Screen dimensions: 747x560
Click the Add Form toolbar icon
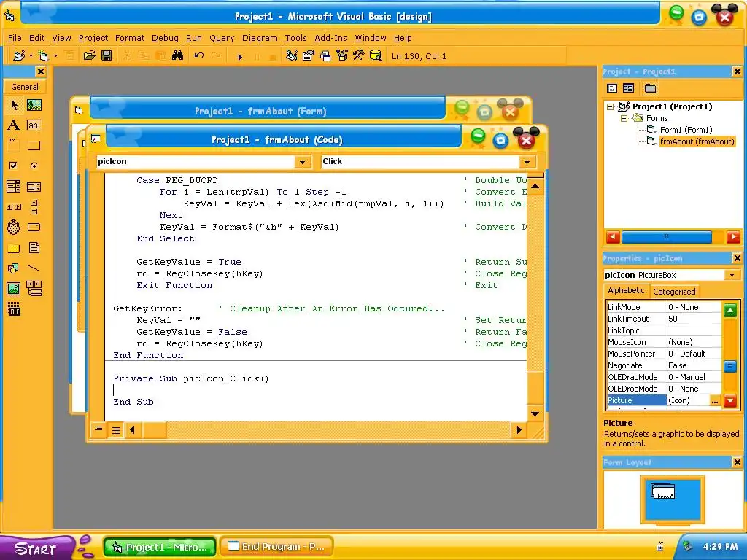43,55
